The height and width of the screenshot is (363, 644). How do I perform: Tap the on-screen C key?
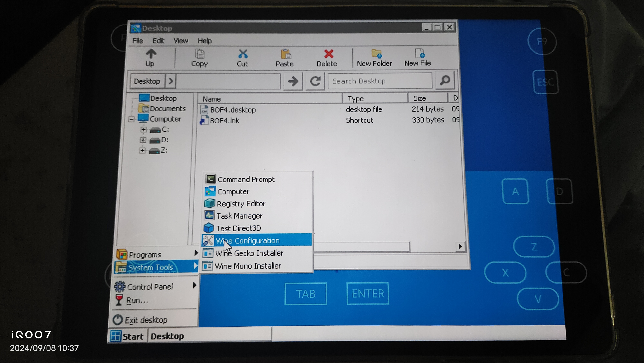566,272
